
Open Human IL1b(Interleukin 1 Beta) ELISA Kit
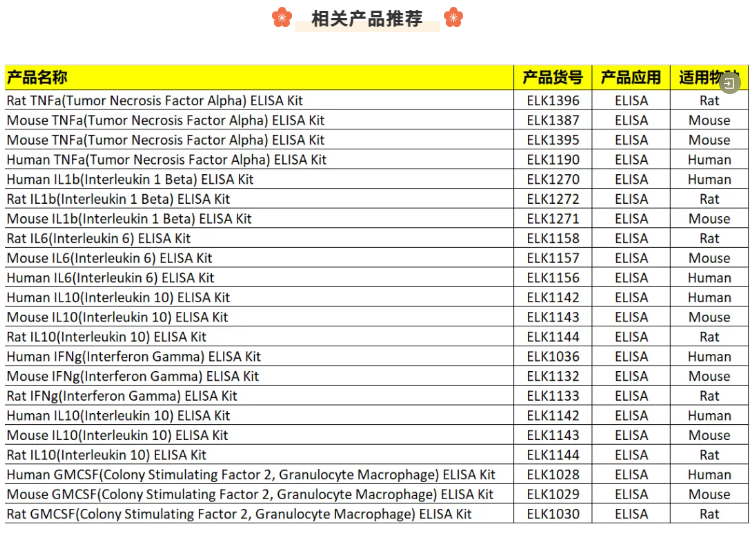pos(130,180)
